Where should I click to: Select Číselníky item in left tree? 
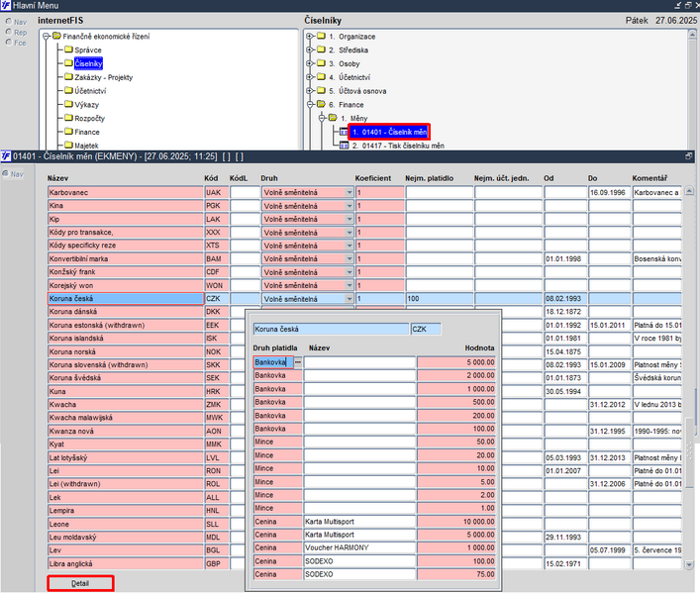[x=88, y=63]
